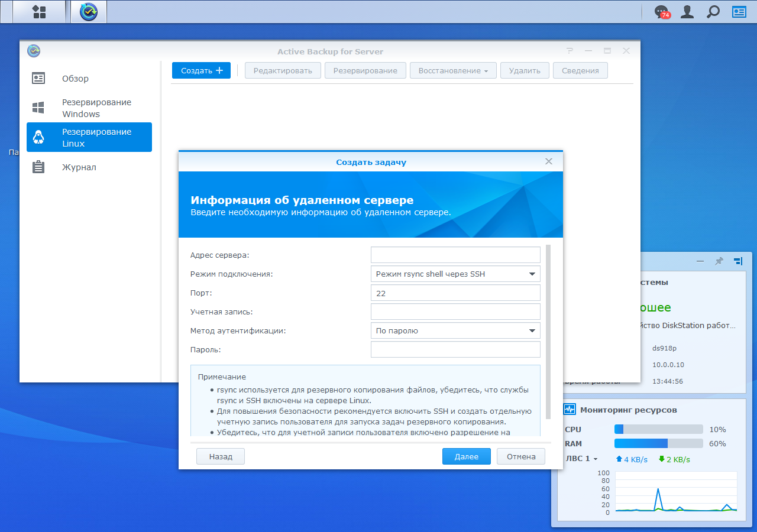This screenshot has height=532, width=757.
Task: Click the Active Backup for Server window title
Action: point(330,51)
